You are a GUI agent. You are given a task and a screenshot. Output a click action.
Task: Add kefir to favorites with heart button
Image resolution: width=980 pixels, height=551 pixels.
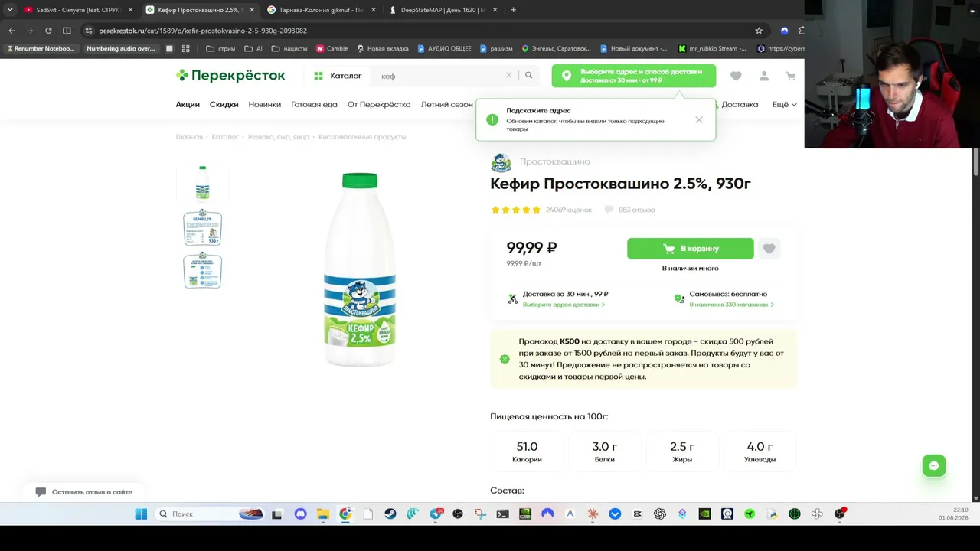(769, 249)
